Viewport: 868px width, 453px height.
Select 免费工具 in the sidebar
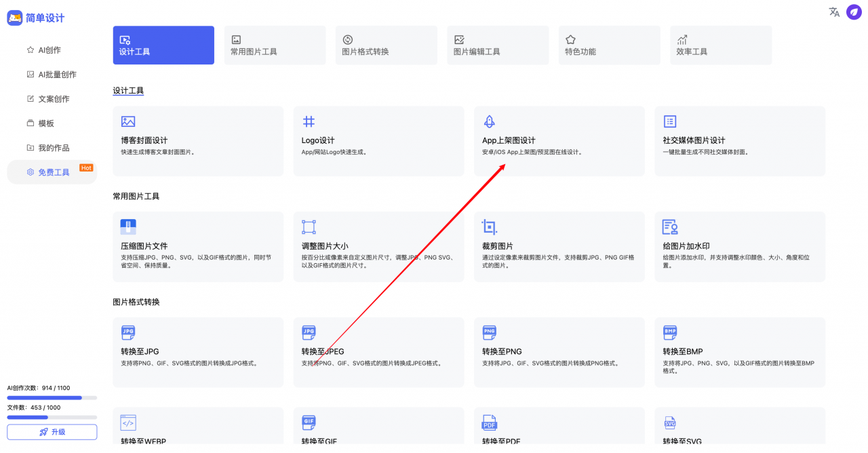pos(52,172)
